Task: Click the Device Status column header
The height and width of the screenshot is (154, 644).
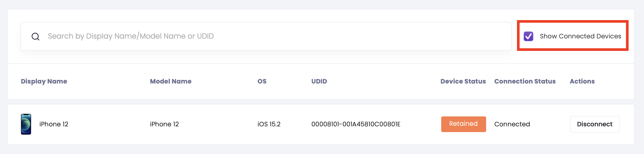Action: [x=463, y=81]
